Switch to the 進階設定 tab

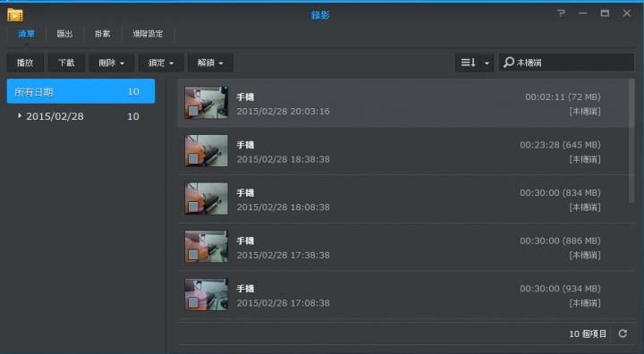[148, 34]
